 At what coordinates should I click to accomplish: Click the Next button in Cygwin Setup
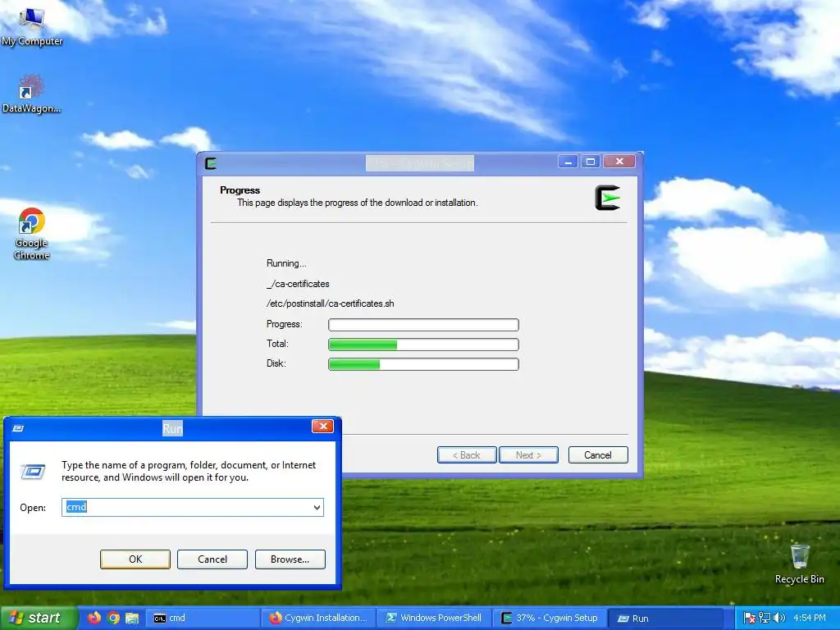tap(528, 454)
